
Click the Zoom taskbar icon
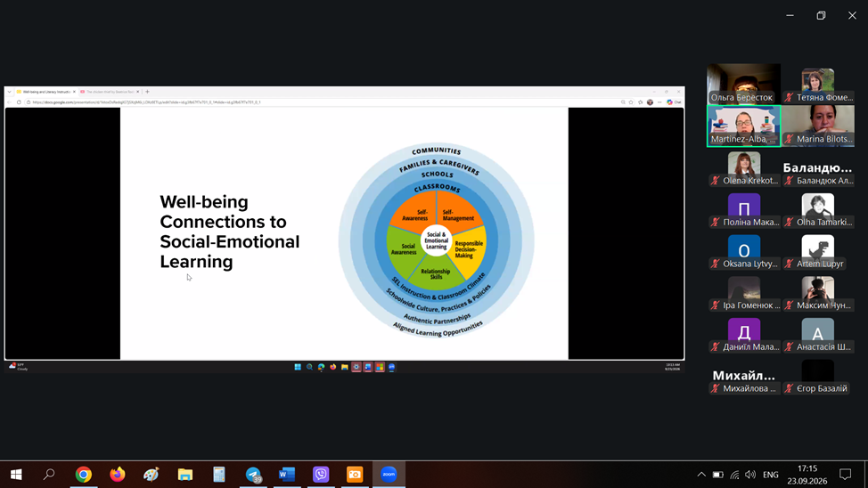tap(389, 474)
